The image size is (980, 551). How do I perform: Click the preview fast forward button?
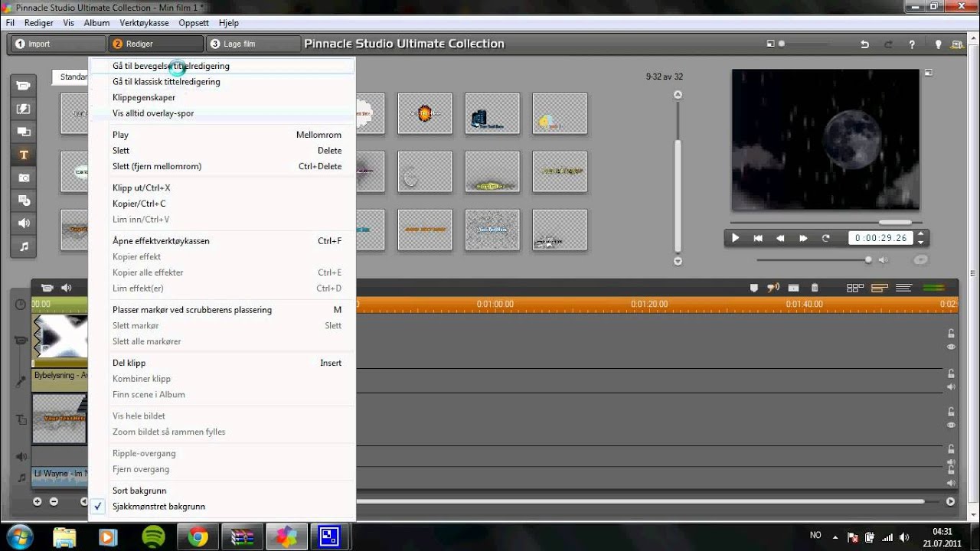point(803,238)
